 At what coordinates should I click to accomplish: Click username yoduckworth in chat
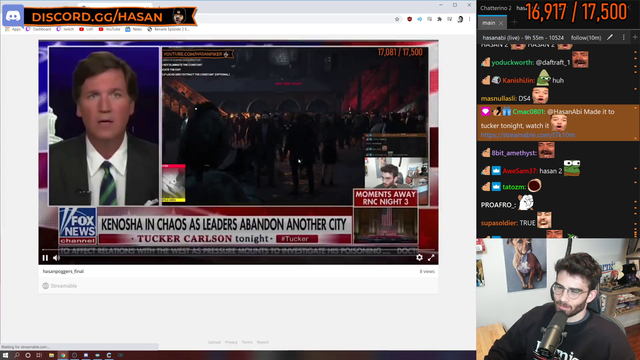click(x=513, y=62)
